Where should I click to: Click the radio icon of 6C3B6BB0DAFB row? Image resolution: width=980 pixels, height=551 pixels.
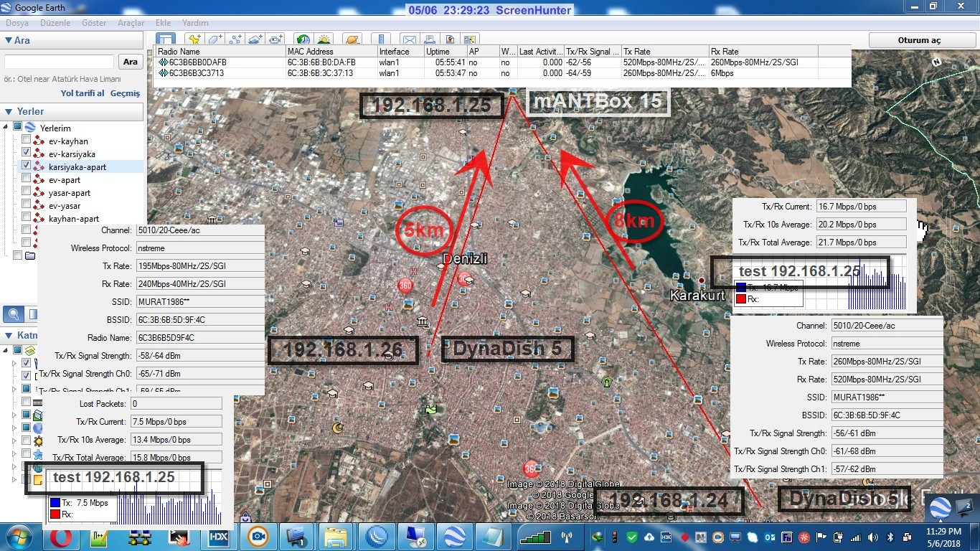coord(163,62)
